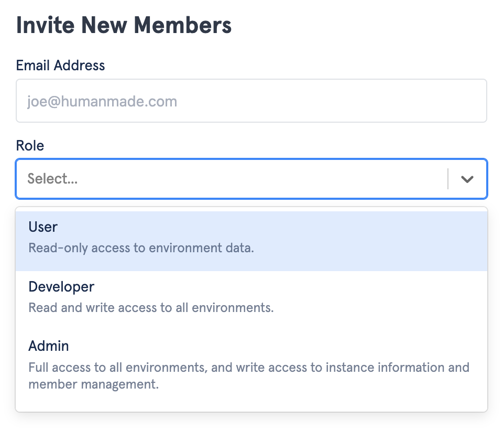Choose the Developer role option
504x430 pixels.
click(x=251, y=297)
